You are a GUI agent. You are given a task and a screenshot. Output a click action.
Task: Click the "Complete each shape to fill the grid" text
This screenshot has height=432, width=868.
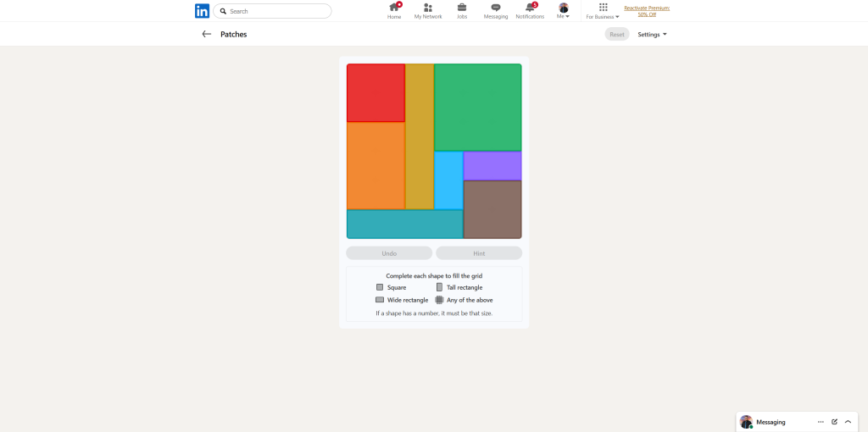pyautogui.click(x=434, y=275)
